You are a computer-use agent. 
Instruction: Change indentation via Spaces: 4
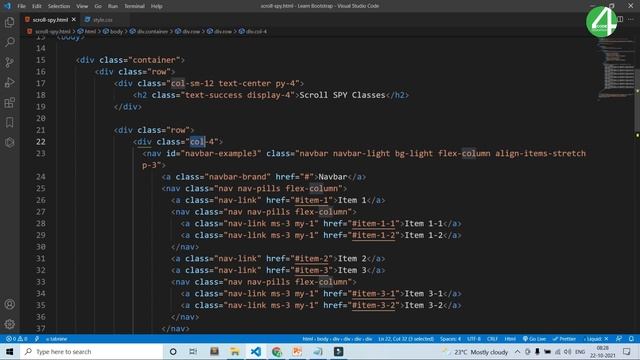tap(450, 339)
